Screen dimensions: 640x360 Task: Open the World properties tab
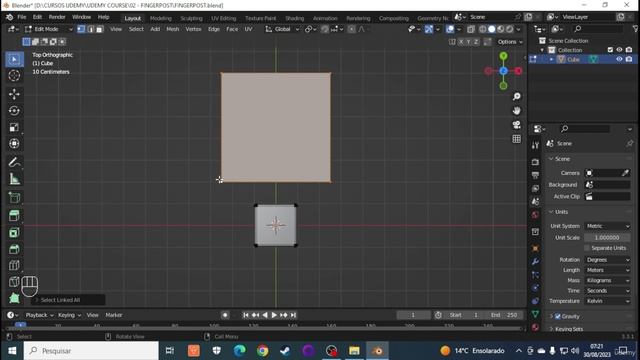536,215
